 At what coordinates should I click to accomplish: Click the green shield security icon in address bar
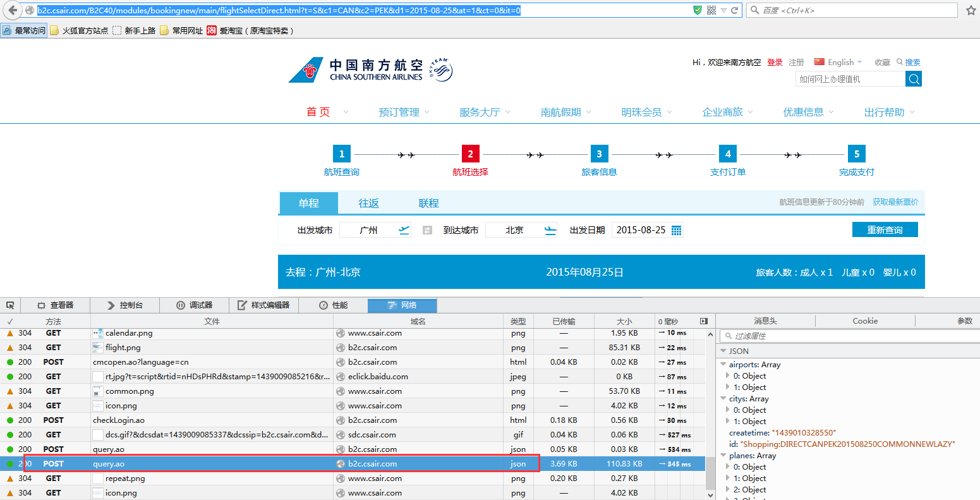[x=698, y=10]
